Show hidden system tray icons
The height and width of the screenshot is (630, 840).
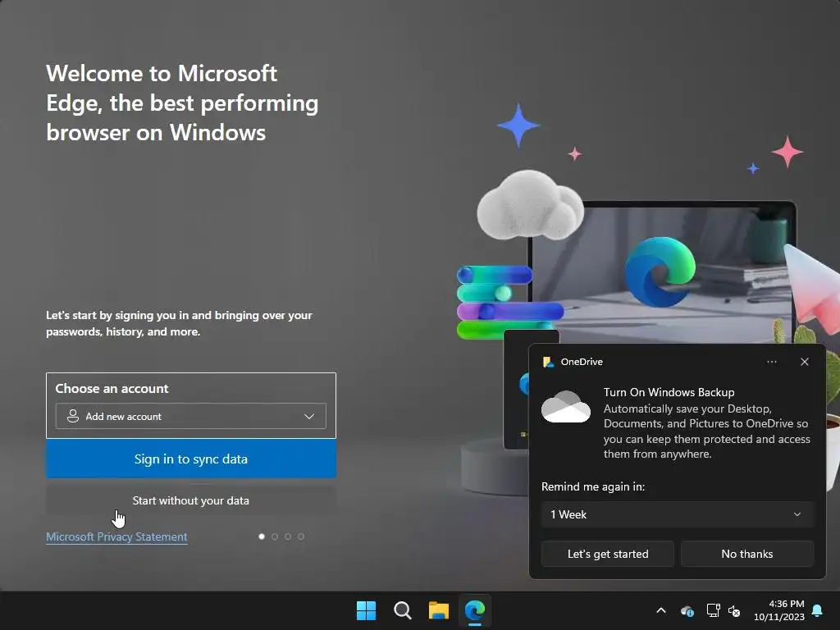click(661, 610)
